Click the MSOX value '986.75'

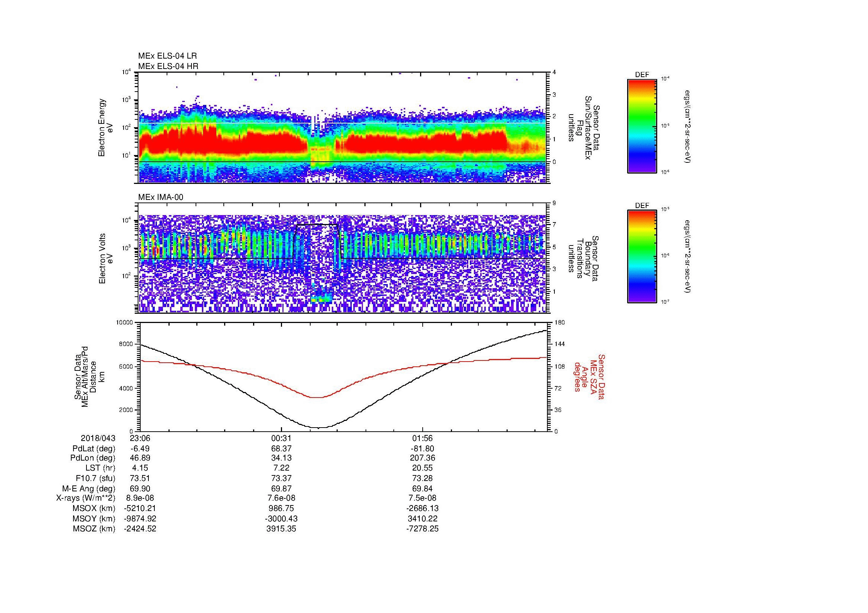click(281, 508)
